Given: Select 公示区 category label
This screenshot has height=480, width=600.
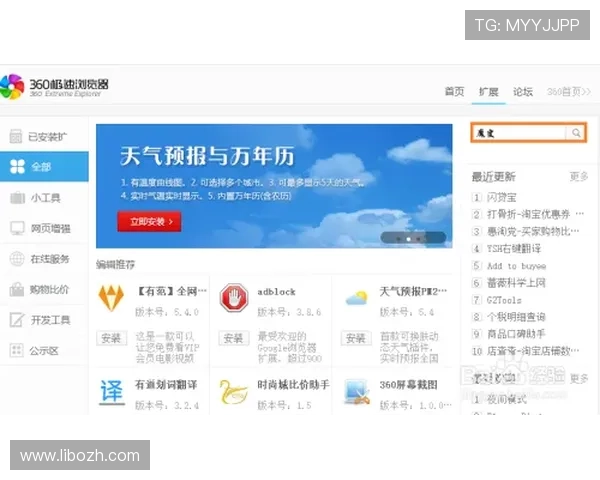Looking at the screenshot, I should (44, 351).
